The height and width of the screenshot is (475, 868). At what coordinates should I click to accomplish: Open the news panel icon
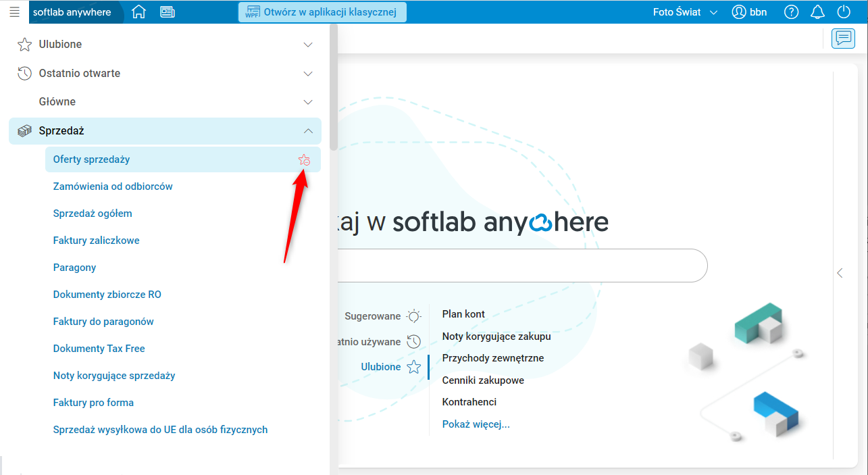point(167,11)
